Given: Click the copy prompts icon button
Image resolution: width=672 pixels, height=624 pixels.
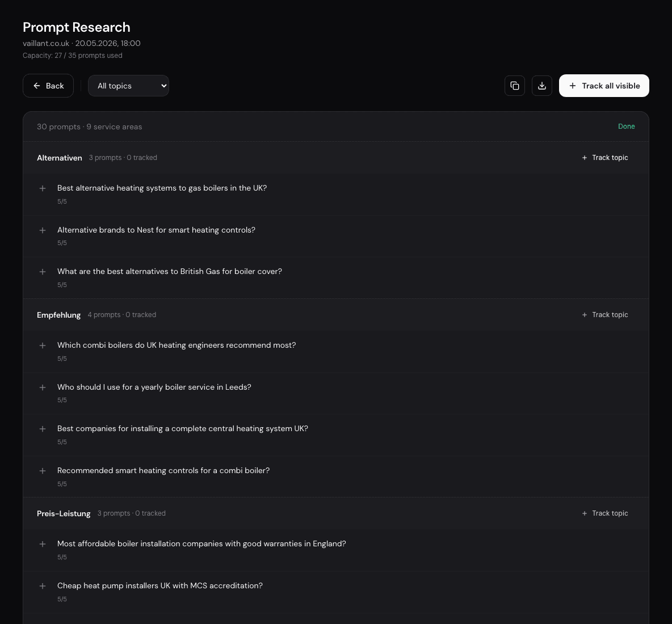Looking at the screenshot, I should 515,86.
